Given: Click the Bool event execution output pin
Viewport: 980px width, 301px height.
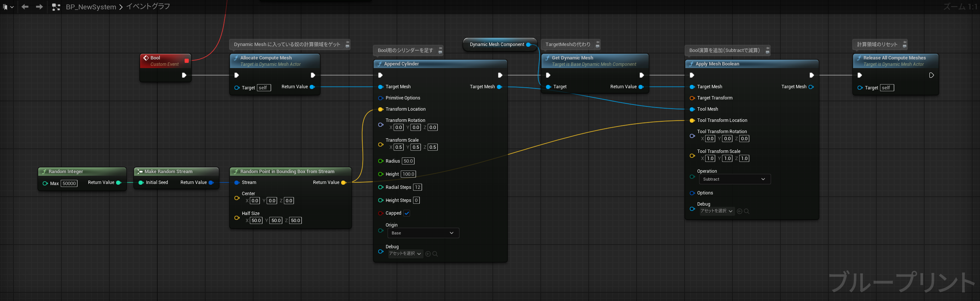Looking at the screenshot, I should point(184,75).
